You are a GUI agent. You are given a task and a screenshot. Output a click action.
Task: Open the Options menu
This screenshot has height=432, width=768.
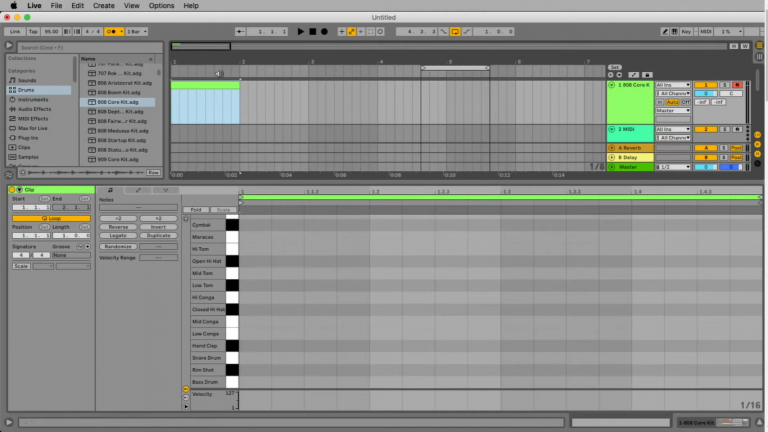(161, 5)
